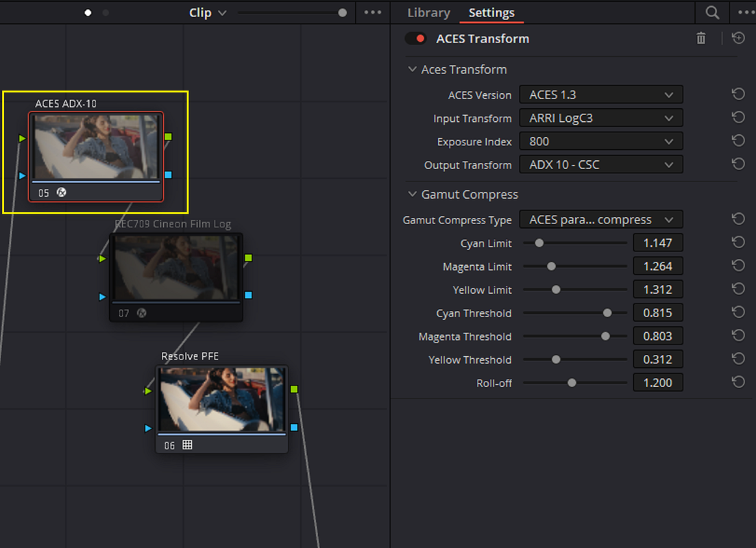Click blue key input of REC709 Cineon node
The image size is (756, 548).
coord(102,297)
